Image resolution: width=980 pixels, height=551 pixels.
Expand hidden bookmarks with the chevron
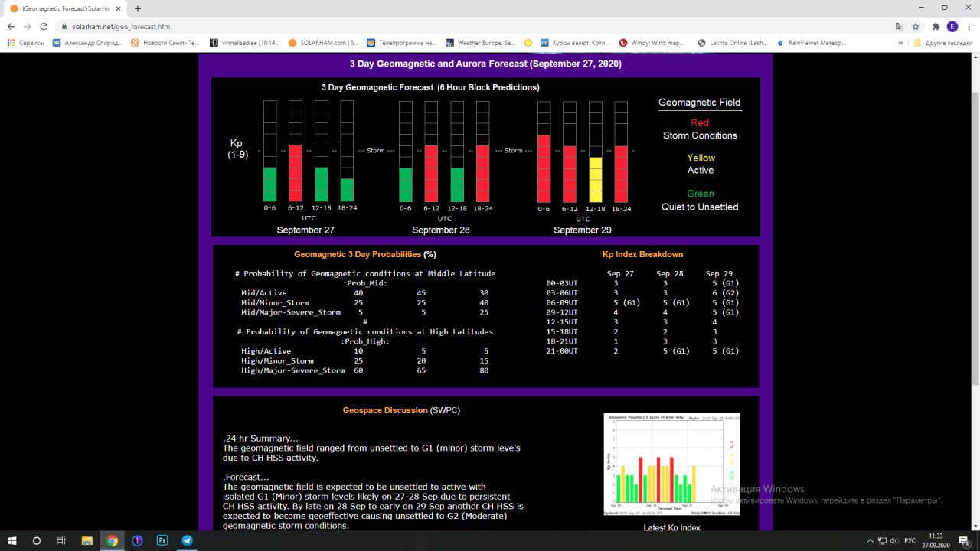(900, 43)
